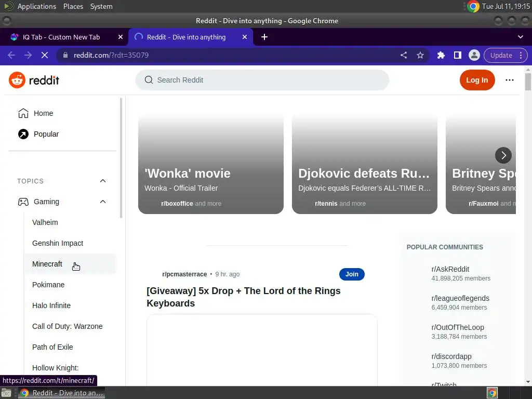Click the Gaming controller icon
Viewport: 532px width, 399px height.
coord(23,202)
